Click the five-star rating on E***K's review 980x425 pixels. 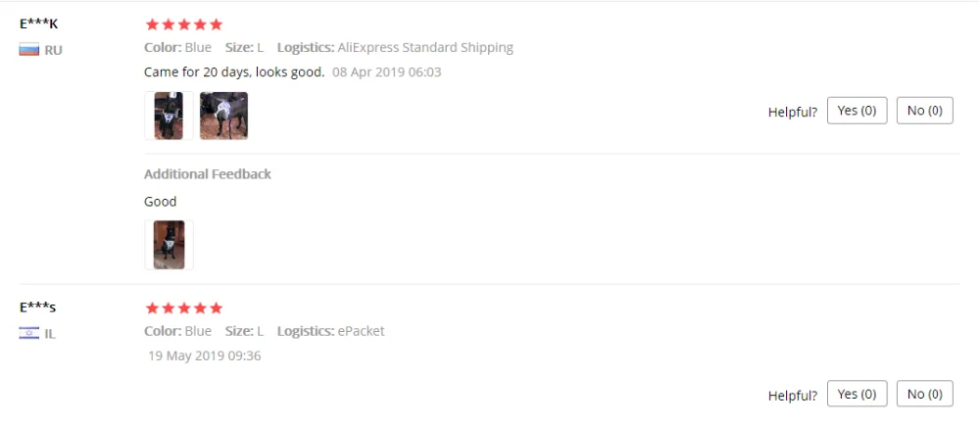(x=183, y=24)
